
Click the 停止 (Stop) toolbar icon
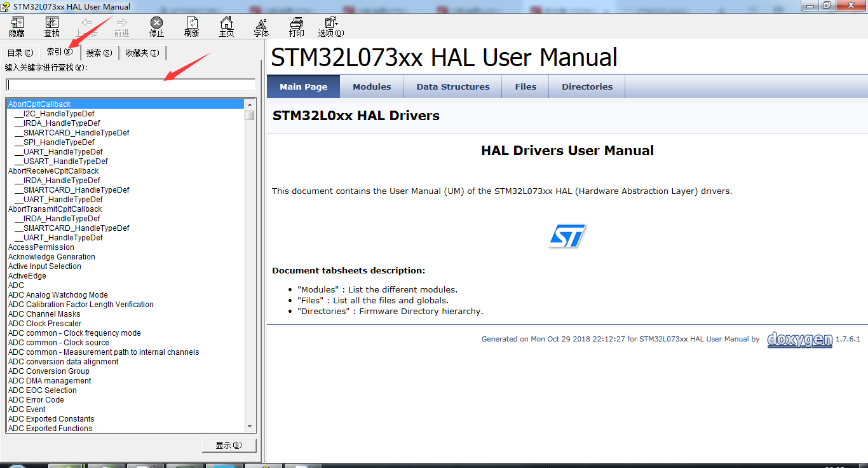tap(156, 26)
